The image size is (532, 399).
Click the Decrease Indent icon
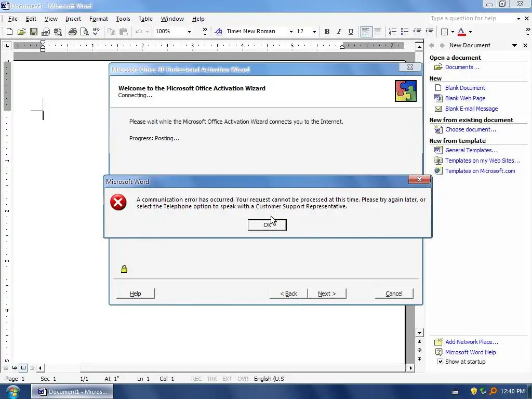click(x=417, y=32)
